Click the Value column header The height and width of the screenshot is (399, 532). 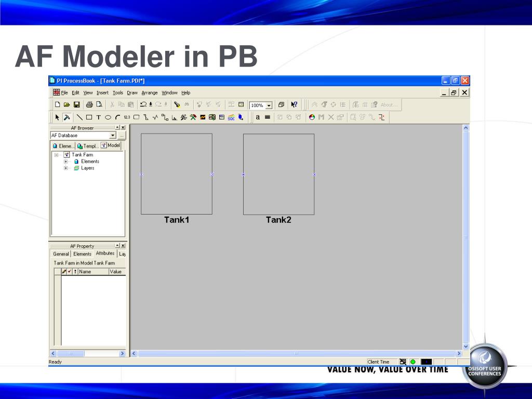pyautogui.click(x=117, y=272)
